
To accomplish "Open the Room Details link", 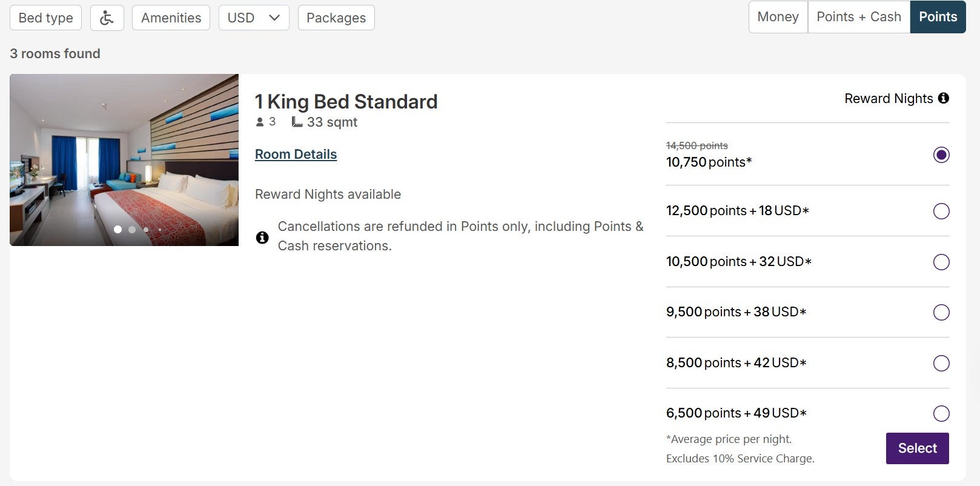I will coord(296,155).
